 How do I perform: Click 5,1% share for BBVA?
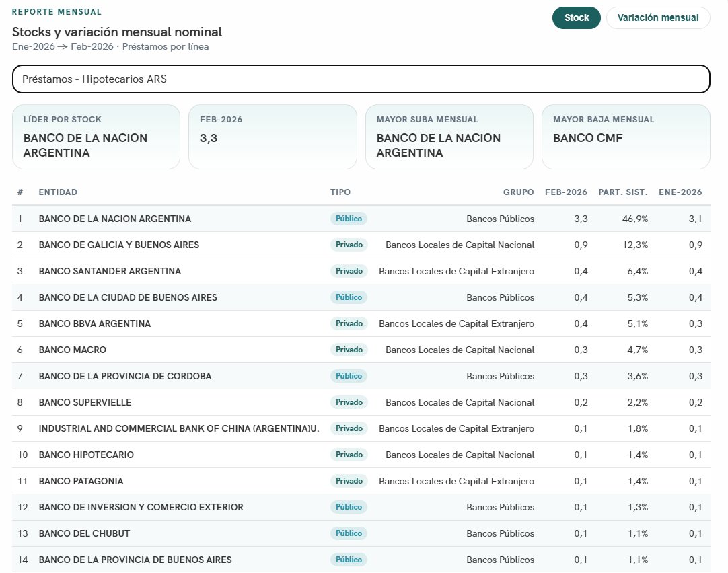637,323
